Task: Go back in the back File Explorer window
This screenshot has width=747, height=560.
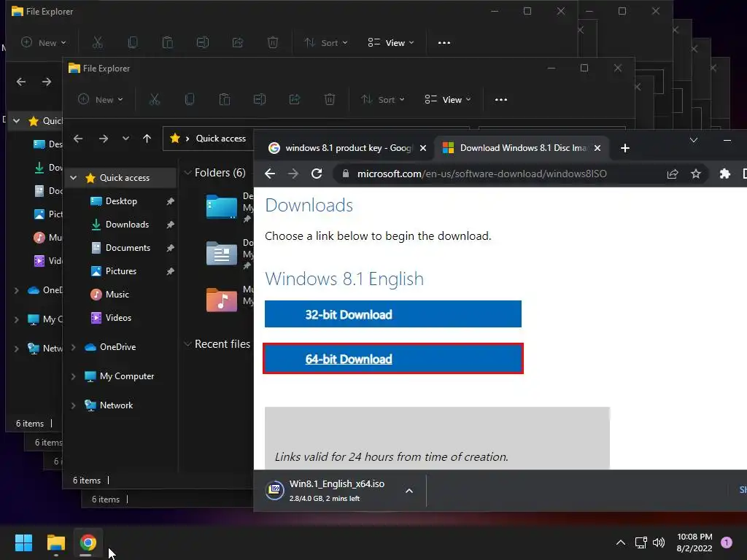Action: click(x=21, y=82)
